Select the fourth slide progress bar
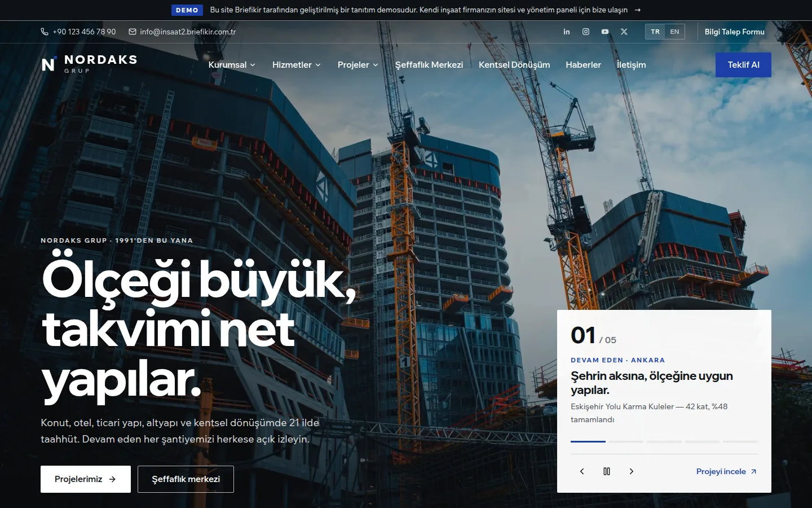This screenshot has width=812, height=508. [702, 441]
